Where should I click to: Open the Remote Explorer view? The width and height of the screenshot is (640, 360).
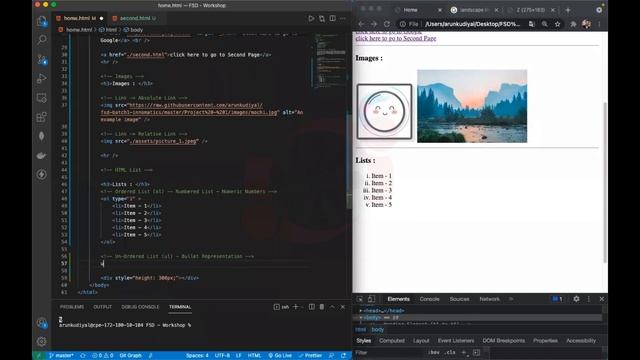42,98
